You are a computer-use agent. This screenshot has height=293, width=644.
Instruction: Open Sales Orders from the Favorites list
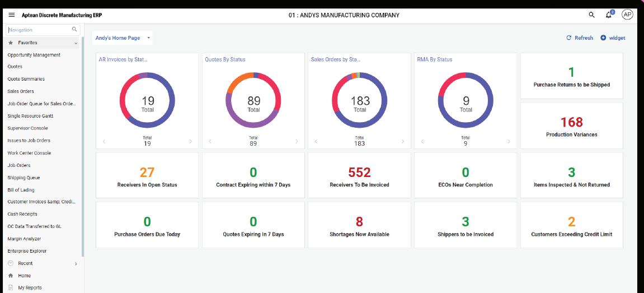click(x=21, y=91)
